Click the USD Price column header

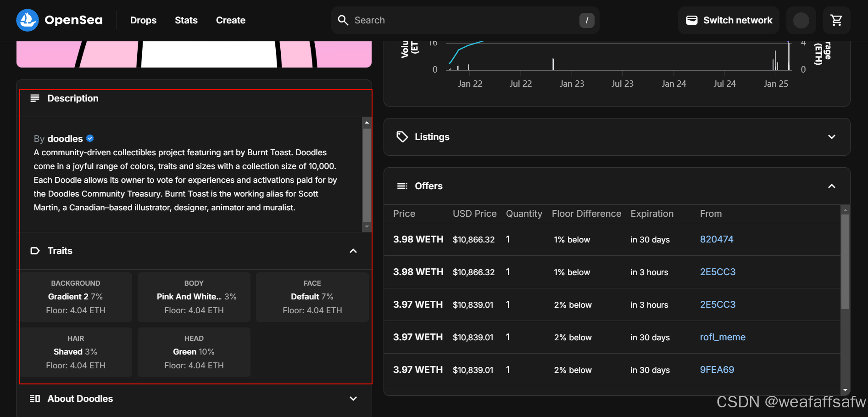475,214
